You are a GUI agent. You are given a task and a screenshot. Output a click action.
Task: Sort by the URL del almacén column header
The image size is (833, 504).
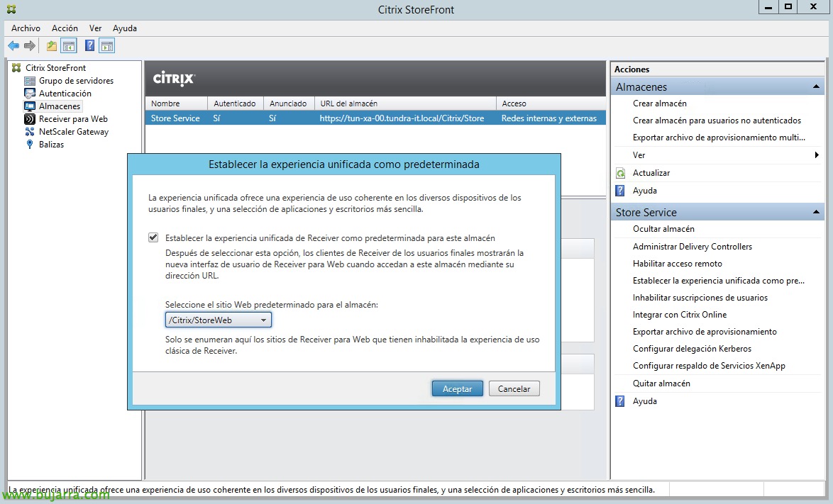[x=405, y=103]
